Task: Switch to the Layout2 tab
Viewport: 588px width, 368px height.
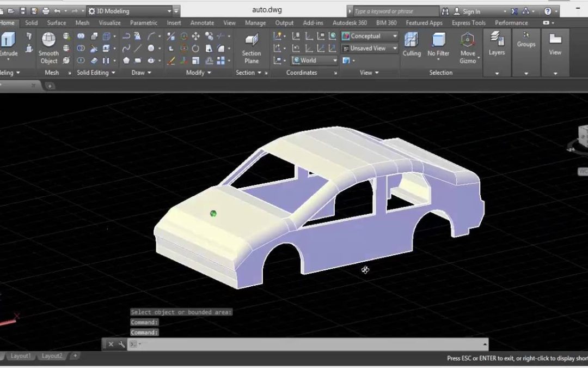Action: coord(52,355)
